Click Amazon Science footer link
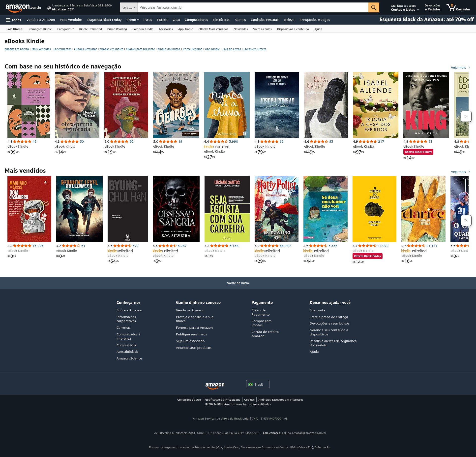 [129, 358]
